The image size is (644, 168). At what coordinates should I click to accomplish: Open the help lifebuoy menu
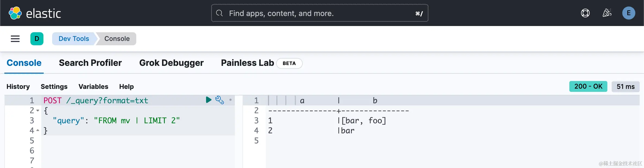pyautogui.click(x=585, y=13)
